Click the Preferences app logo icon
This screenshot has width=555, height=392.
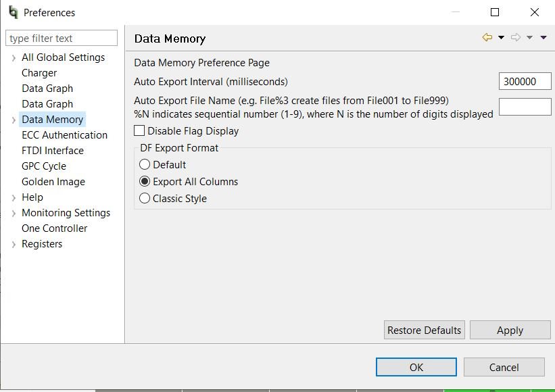[13, 12]
